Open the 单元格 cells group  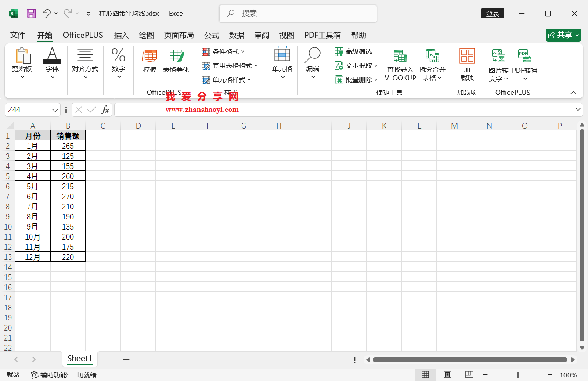(282, 64)
